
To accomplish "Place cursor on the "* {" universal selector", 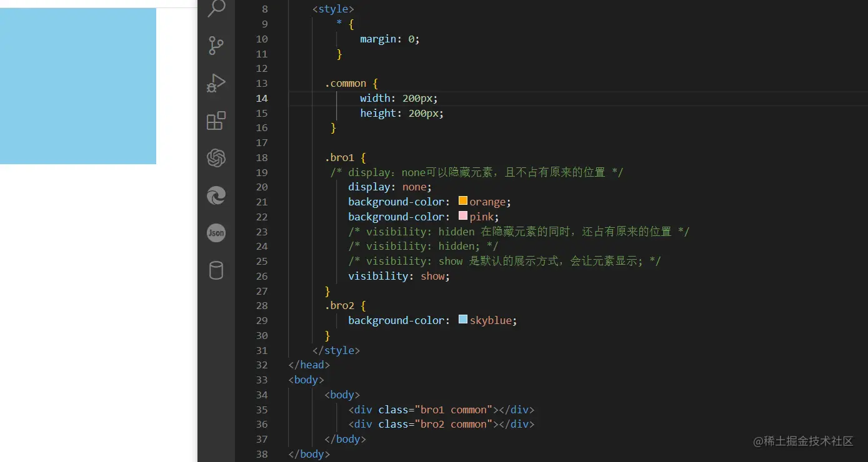I will coord(346,24).
